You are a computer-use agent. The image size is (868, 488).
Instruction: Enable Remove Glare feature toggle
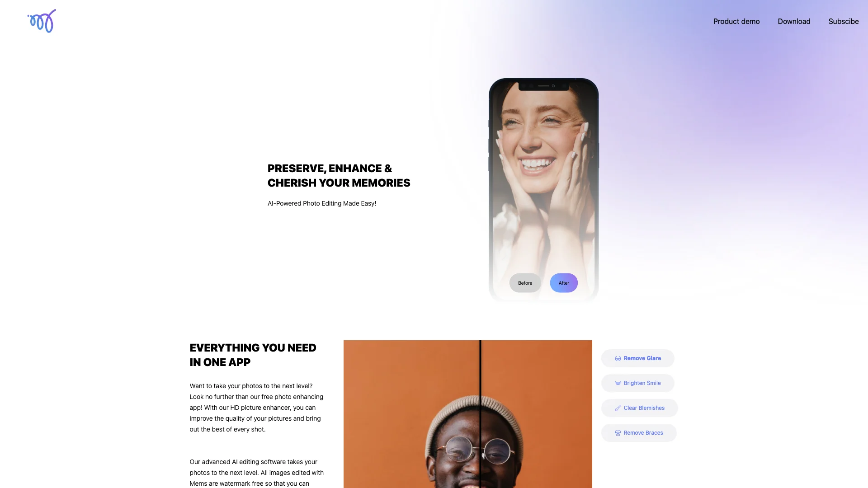pos(637,358)
